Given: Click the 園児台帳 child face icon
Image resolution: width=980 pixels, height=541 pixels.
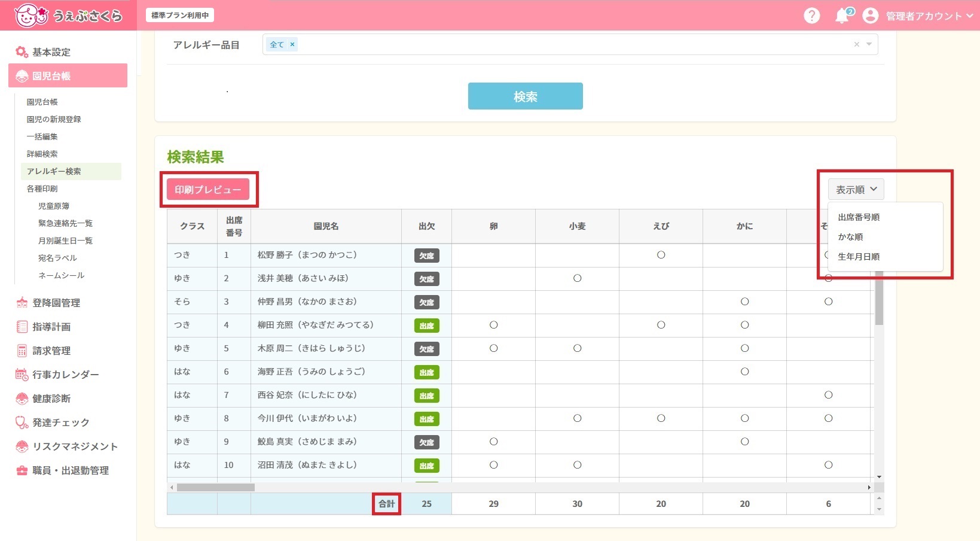Looking at the screenshot, I should pyautogui.click(x=22, y=76).
